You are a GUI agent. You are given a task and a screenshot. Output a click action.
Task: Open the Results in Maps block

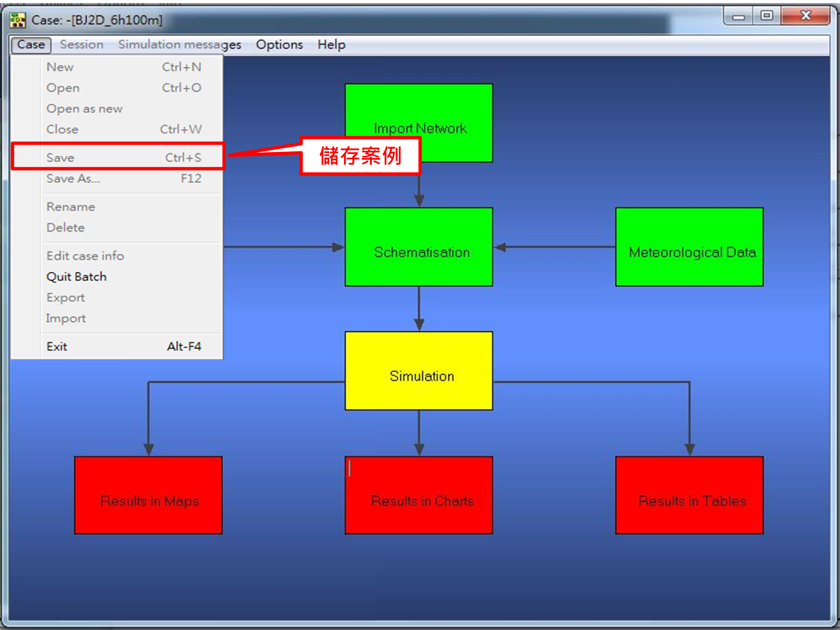click(x=148, y=495)
